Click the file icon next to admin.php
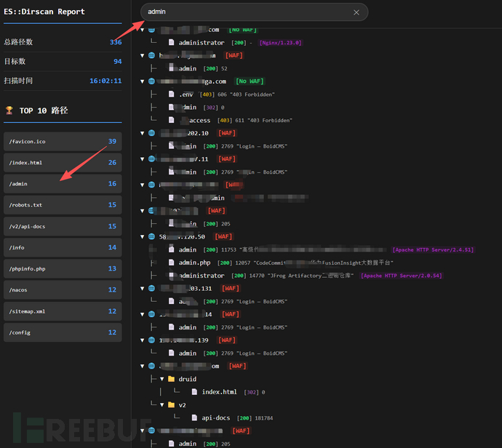 click(172, 263)
